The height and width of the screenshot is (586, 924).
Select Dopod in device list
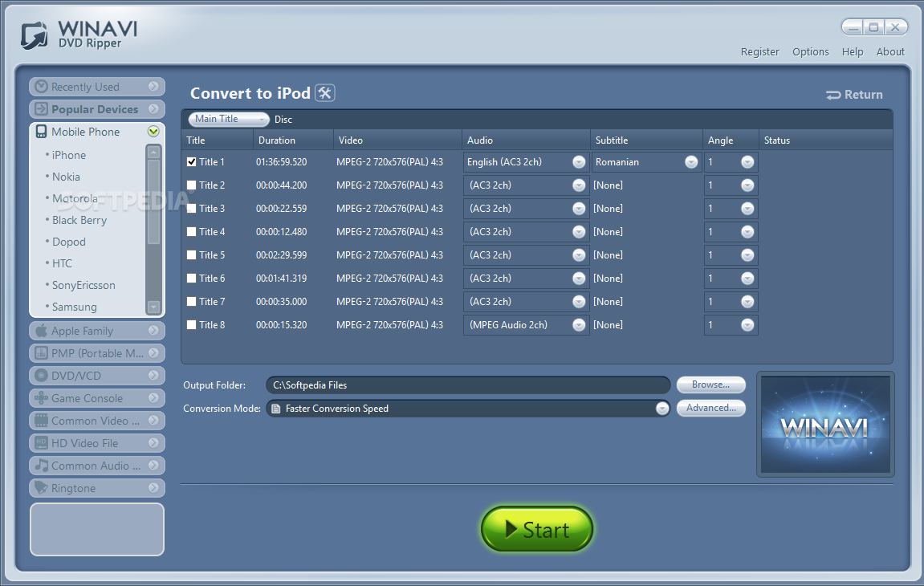tap(68, 242)
